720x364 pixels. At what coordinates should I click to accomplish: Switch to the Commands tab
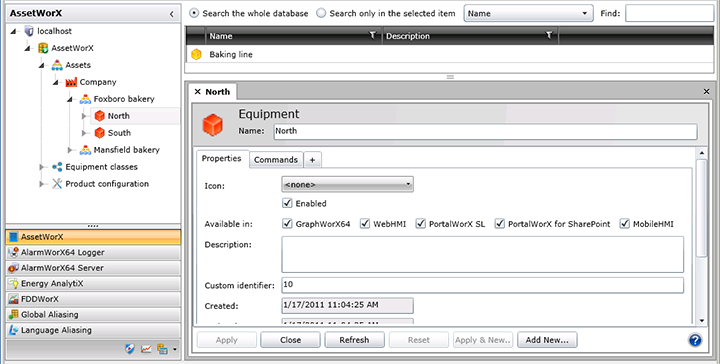pos(276,160)
